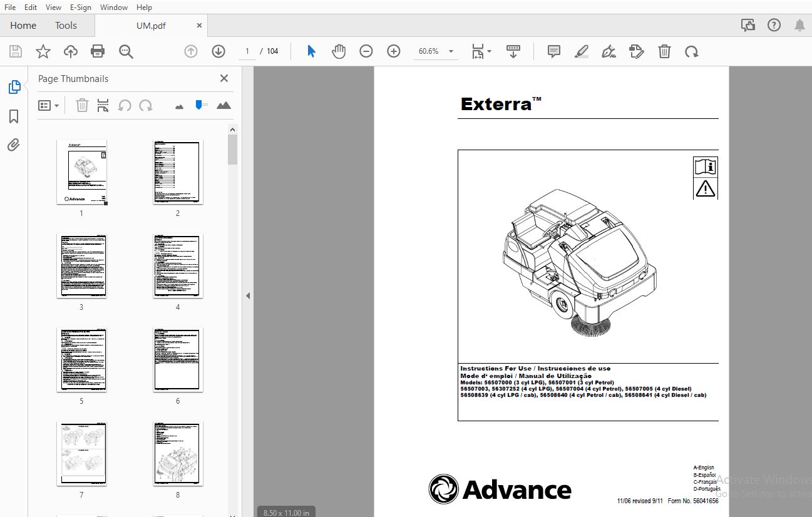
Task: Switch to the Home tab
Action: pos(23,25)
